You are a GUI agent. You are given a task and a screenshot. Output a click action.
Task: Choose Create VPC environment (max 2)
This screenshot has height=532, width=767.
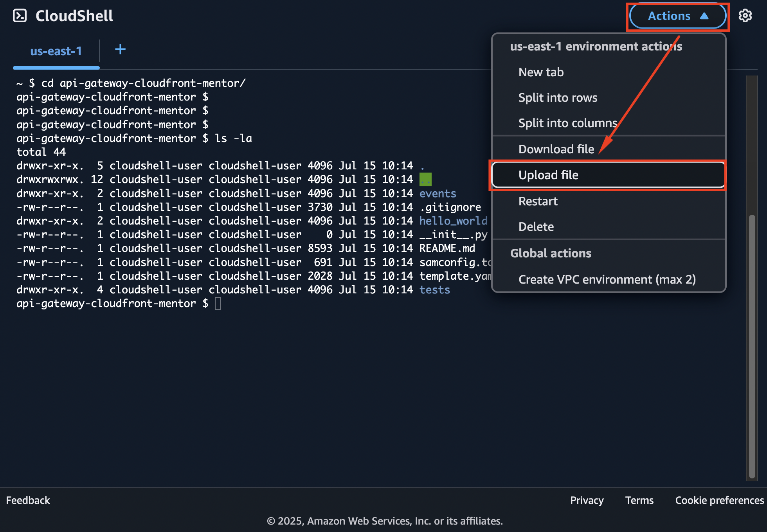pyautogui.click(x=607, y=279)
